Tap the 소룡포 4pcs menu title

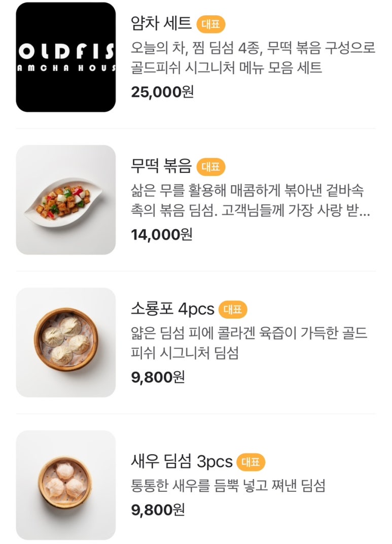[172, 309]
